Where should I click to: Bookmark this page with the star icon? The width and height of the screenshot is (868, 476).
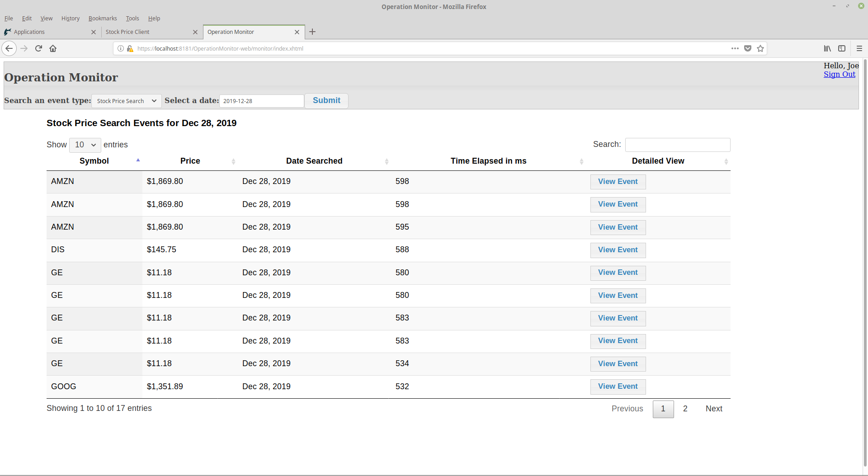[760, 48]
